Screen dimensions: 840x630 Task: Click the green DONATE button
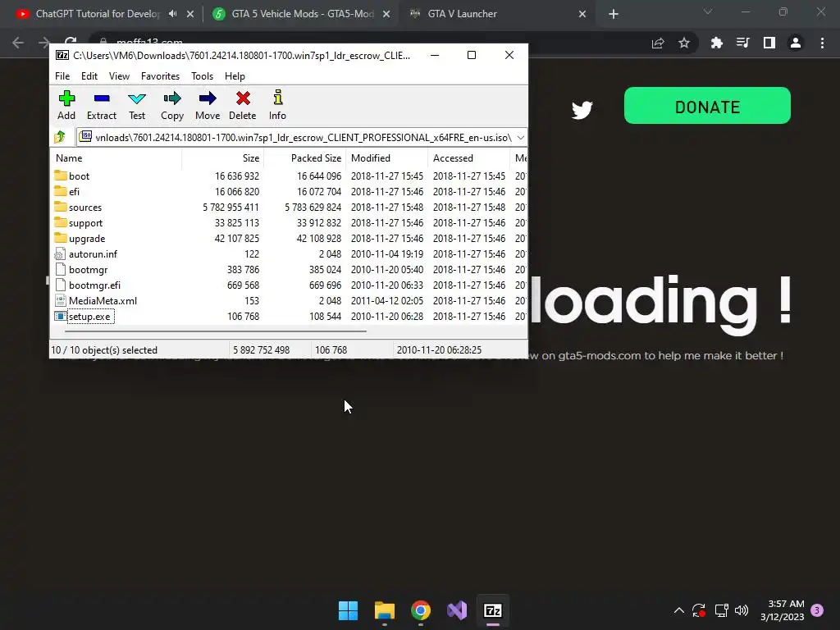point(707,106)
